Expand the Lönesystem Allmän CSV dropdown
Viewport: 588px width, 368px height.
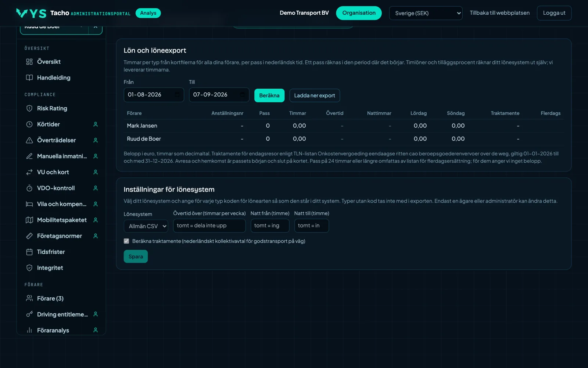(146, 226)
